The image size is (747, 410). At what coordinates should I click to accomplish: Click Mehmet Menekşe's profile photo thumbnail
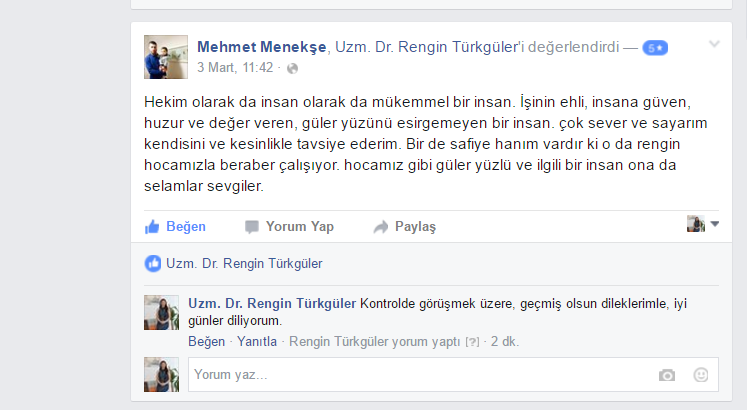[166, 57]
